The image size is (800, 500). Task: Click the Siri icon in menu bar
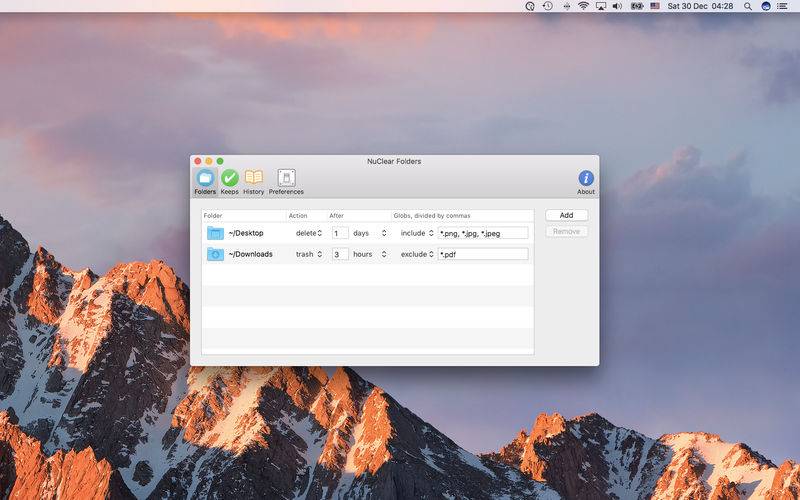(x=766, y=6)
